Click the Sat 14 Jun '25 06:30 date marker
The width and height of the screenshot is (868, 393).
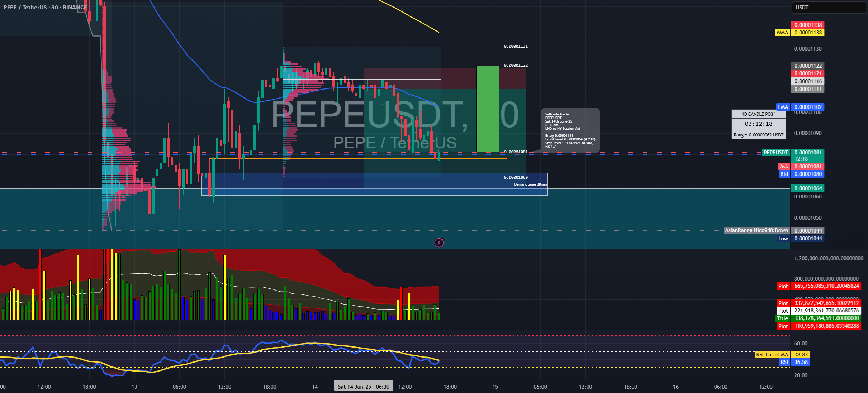[x=364, y=387]
